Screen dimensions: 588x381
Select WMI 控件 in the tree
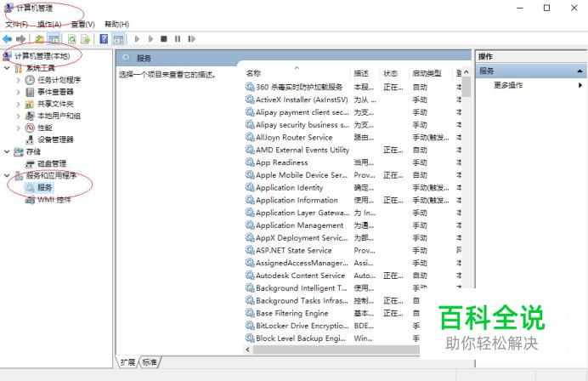coord(54,200)
